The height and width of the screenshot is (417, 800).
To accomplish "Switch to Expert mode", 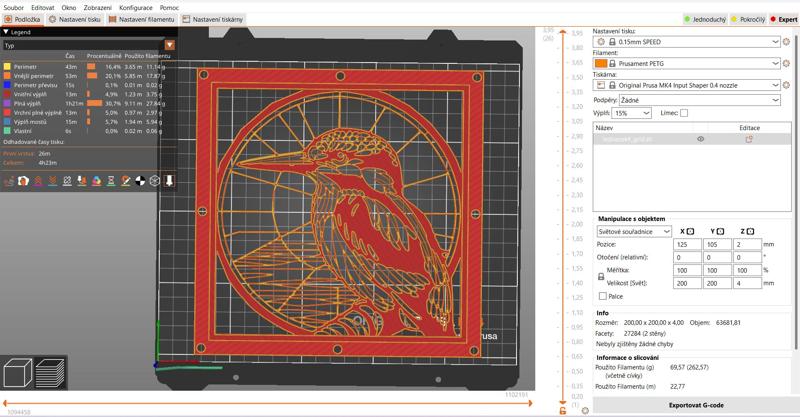I will [784, 19].
